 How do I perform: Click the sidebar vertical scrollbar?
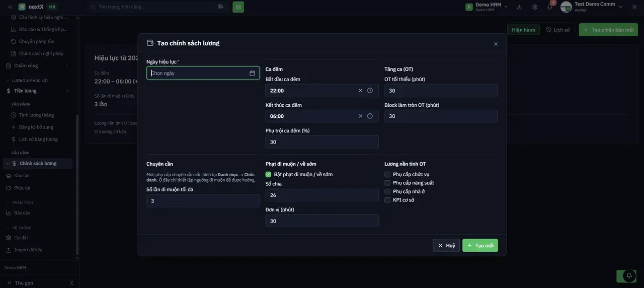(77, 184)
